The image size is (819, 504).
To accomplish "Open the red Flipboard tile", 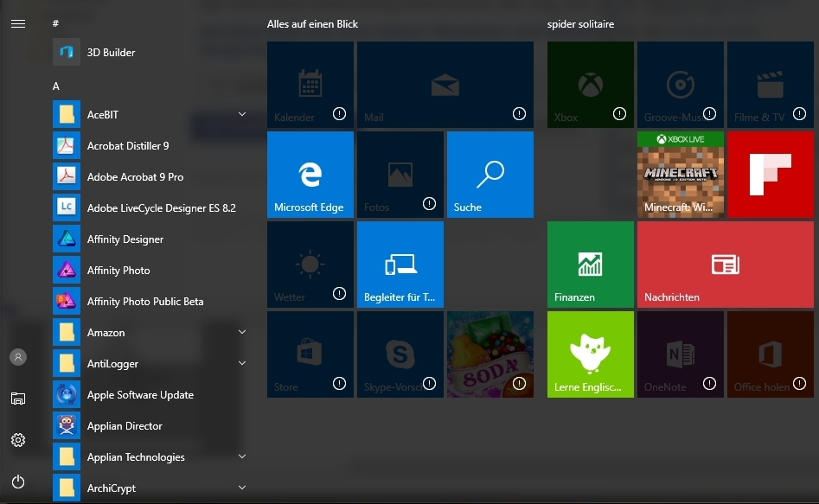I will pyautogui.click(x=770, y=175).
